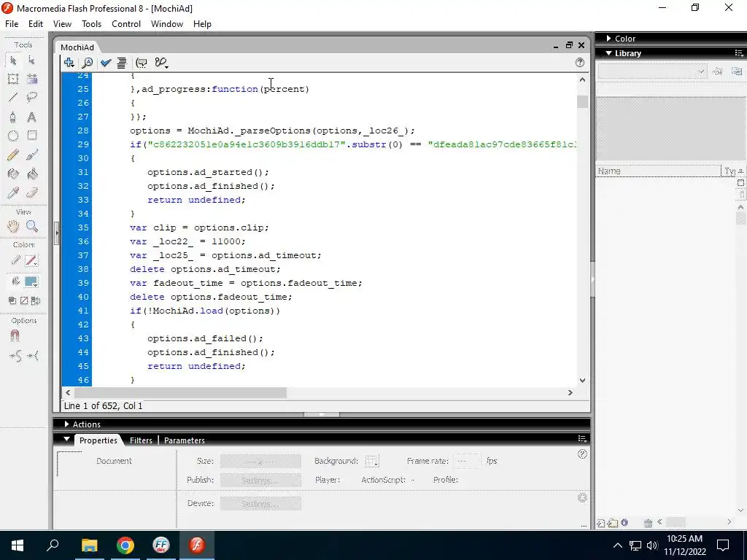Open the Debug Options icon menu
The height and width of the screenshot is (560, 747).
pos(161,63)
